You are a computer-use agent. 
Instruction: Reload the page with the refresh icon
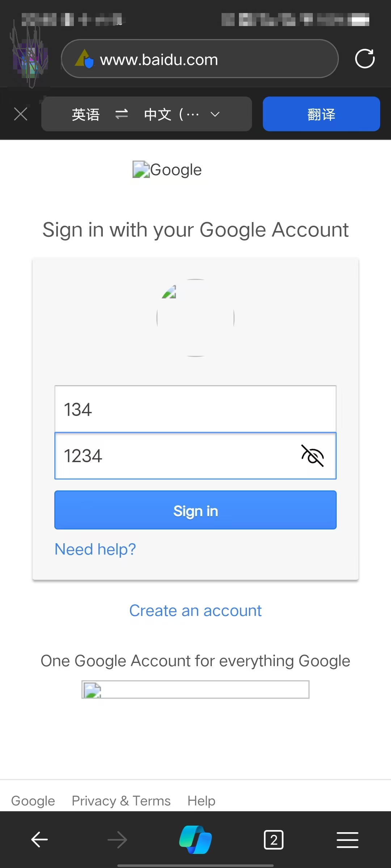365,59
